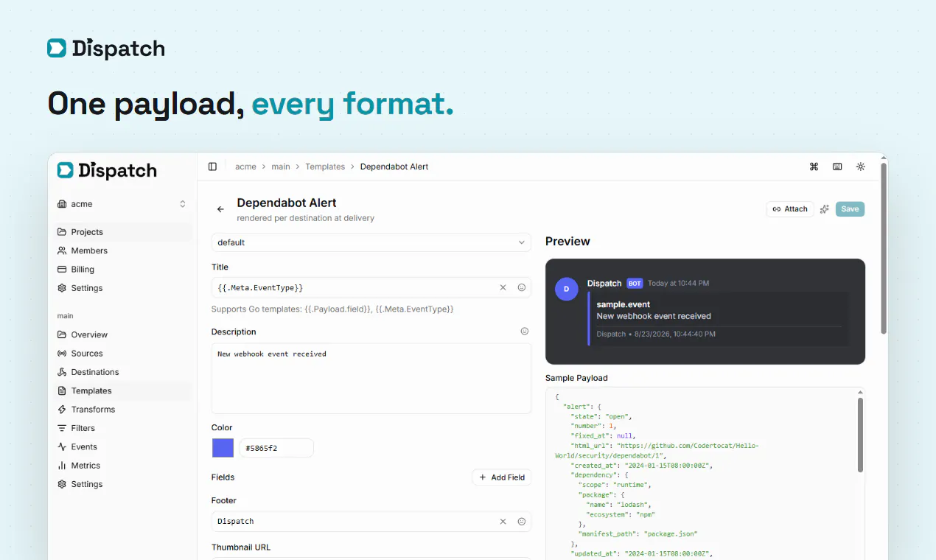Click the Title template input field
Screen dimensions: 936x560
coord(371,287)
